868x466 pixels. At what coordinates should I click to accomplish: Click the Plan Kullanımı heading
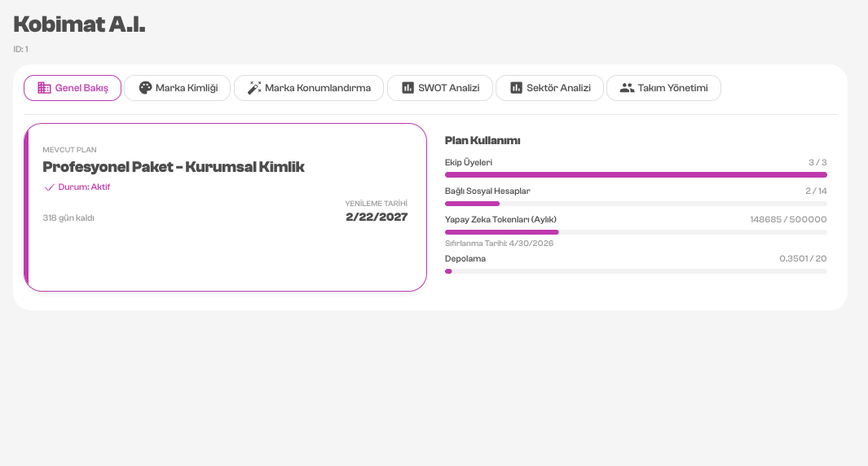482,141
